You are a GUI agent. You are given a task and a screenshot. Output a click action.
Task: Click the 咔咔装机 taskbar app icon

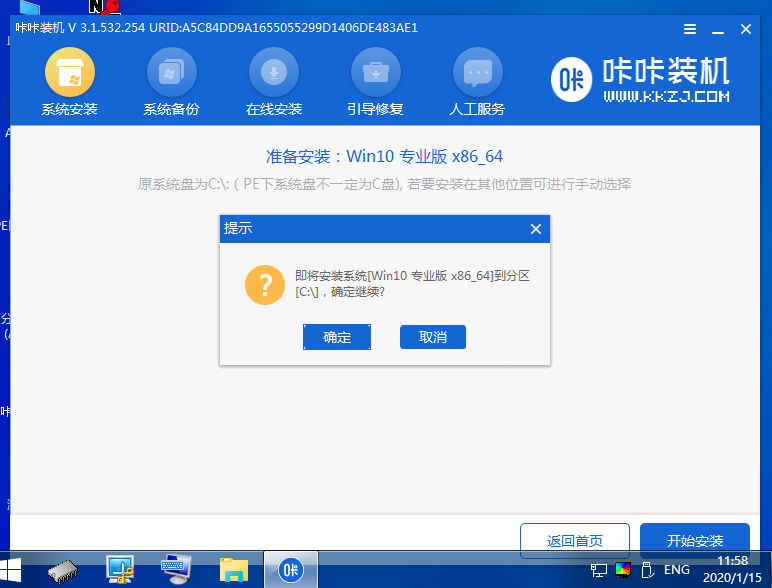291,570
